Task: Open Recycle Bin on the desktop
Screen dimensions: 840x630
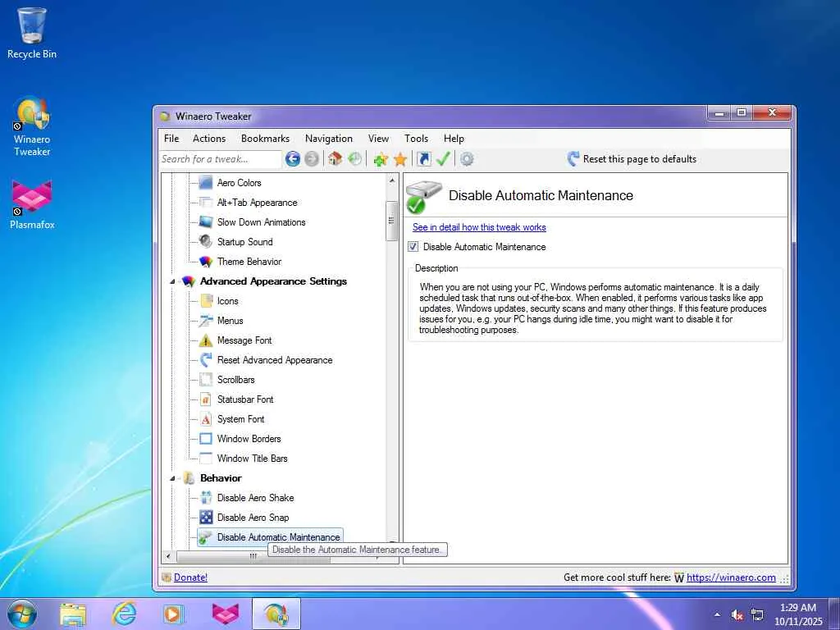Action: [x=32, y=33]
